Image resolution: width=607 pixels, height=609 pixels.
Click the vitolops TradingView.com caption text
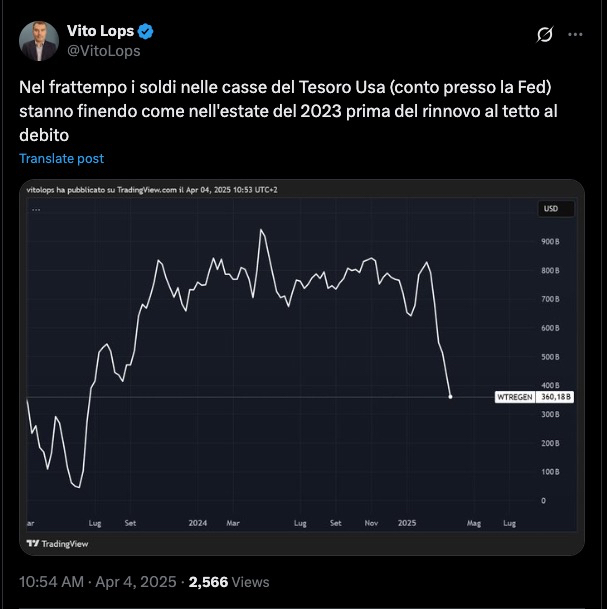pos(150,190)
